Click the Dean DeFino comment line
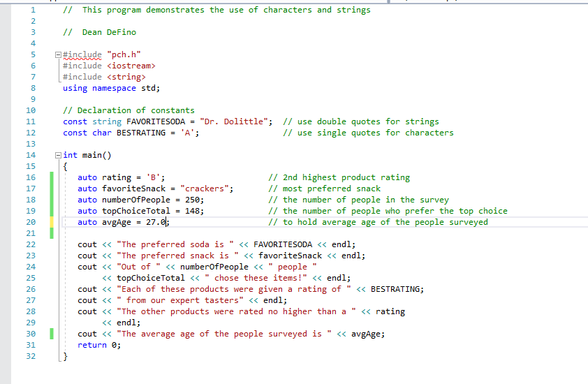The height and width of the screenshot is (384, 588). [100, 32]
